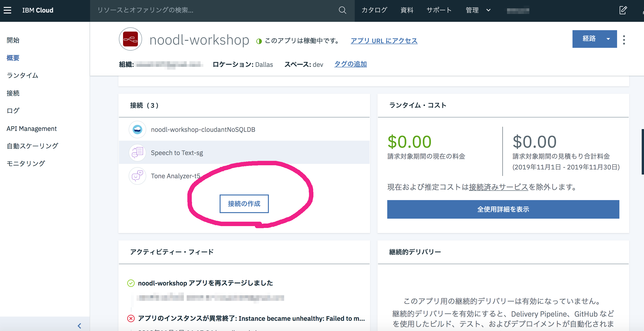Image resolution: width=644 pixels, height=331 pixels.
Task: Click the 全使用詳細を表示 button
Action: pyautogui.click(x=503, y=209)
